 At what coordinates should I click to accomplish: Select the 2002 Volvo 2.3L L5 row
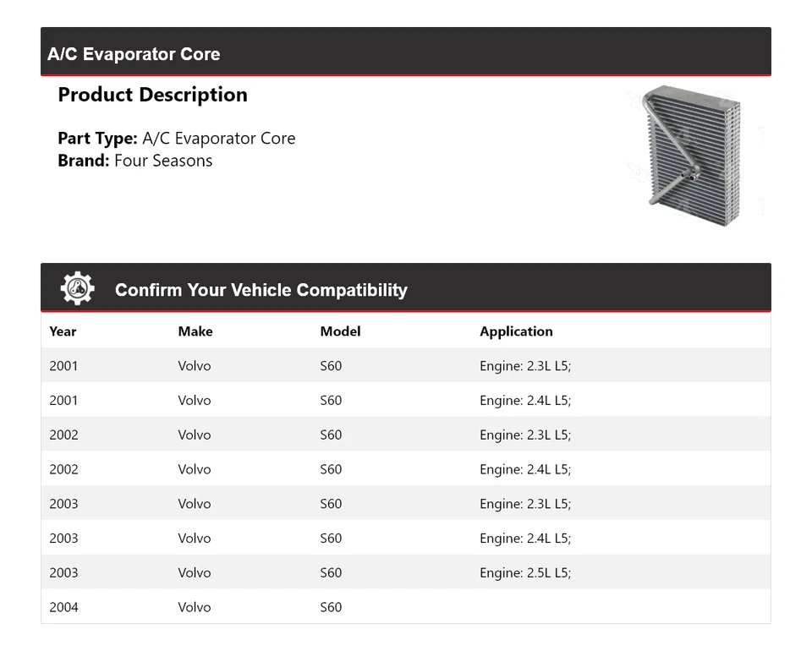pos(405,435)
